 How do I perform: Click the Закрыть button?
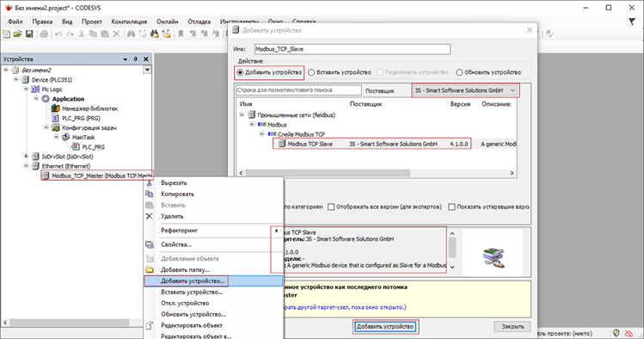coord(512,327)
